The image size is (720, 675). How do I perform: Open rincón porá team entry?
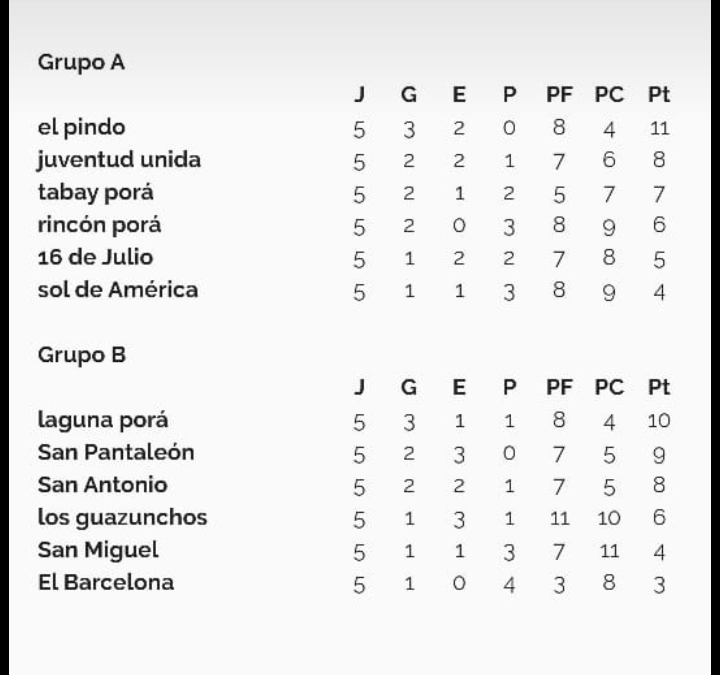[x=99, y=225]
